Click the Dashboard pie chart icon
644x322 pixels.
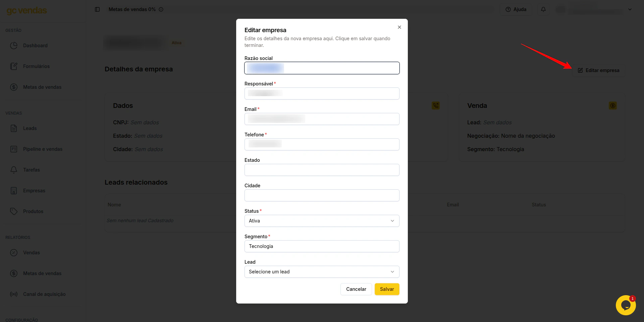pyautogui.click(x=14, y=46)
